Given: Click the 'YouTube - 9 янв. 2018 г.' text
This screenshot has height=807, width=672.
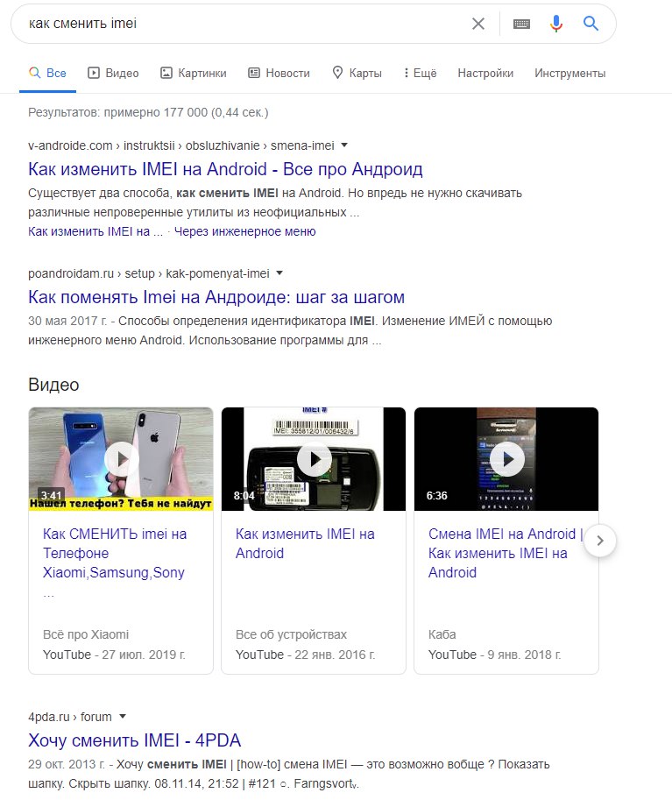Looking at the screenshot, I should pyautogui.click(x=494, y=655).
